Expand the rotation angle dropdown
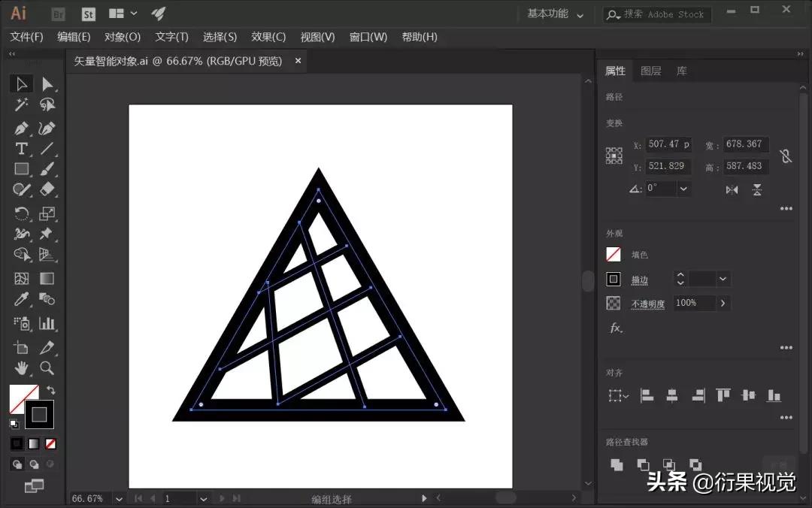The image size is (812, 508). [x=683, y=189]
